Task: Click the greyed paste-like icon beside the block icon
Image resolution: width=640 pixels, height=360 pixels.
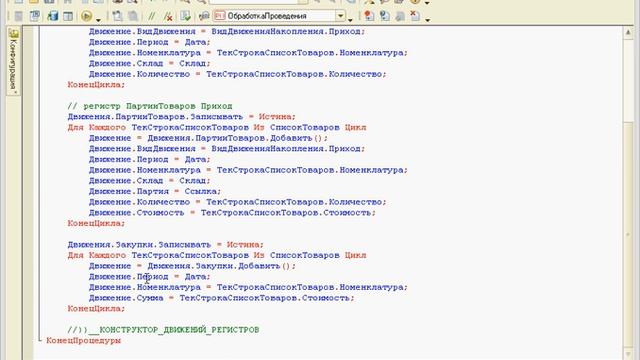Action: (133, 16)
